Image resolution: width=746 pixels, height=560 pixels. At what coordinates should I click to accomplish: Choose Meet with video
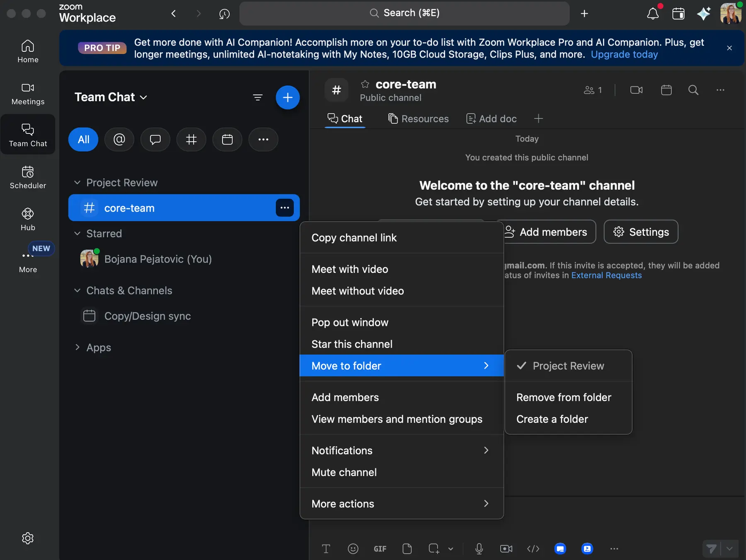(x=402, y=269)
